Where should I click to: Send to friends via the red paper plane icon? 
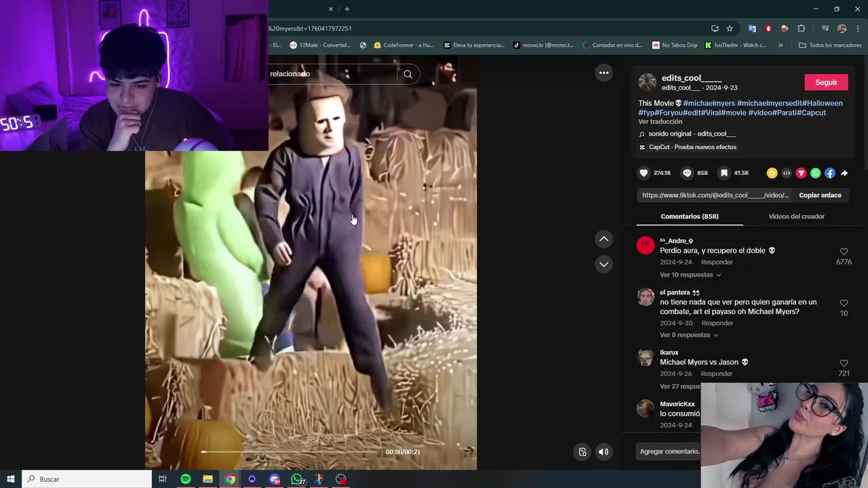(801, 173)
